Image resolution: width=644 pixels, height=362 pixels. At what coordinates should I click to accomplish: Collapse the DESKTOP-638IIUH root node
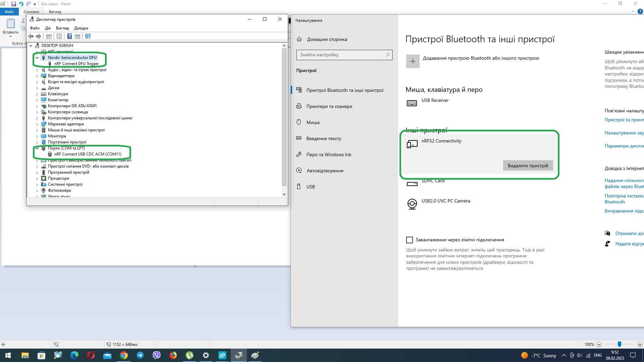(31, 46)
